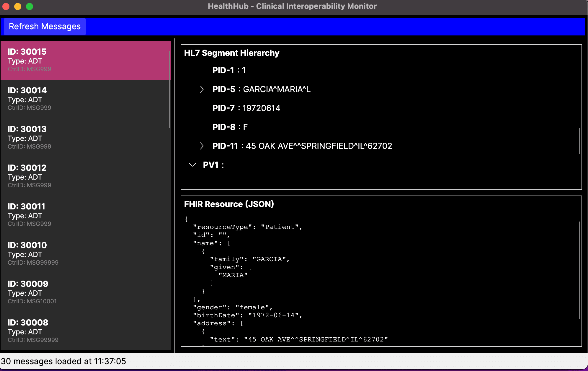
Task: Expand the PID-5 name node
Action: (202, 89)
